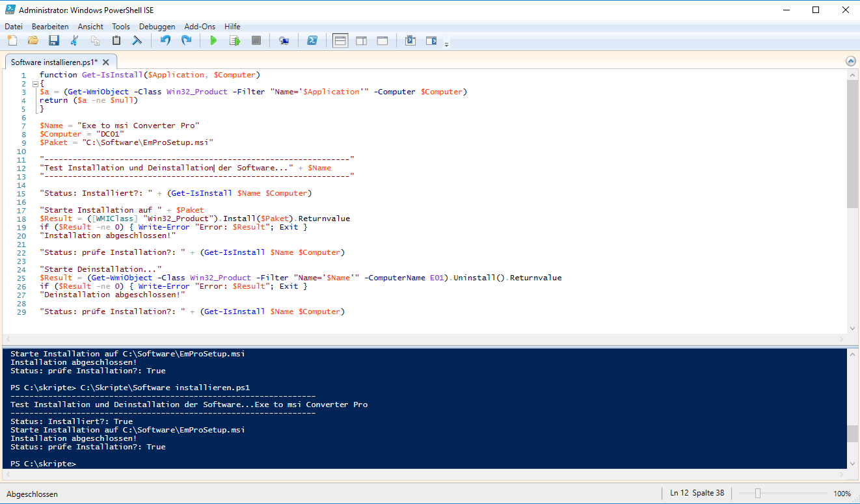Collapse the Get-IsInstall function code block
Viewport: 860px width, 504px height.
(35, 84)
